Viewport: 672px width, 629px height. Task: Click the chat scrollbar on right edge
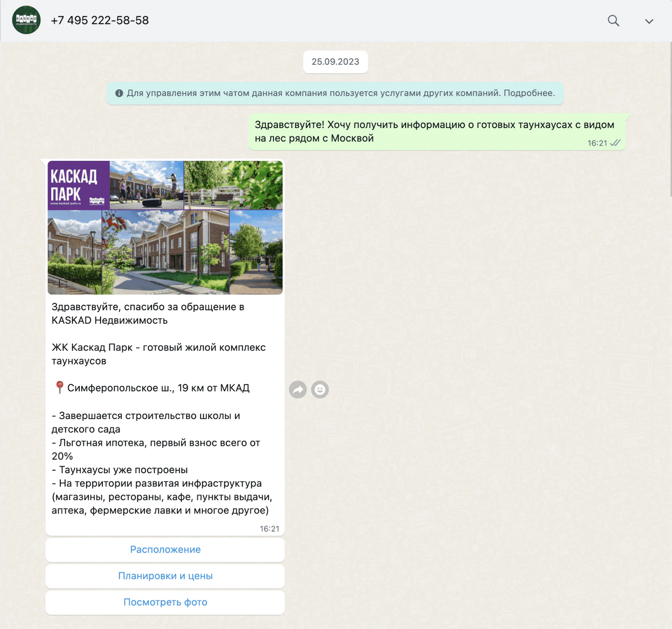(670, 120)
